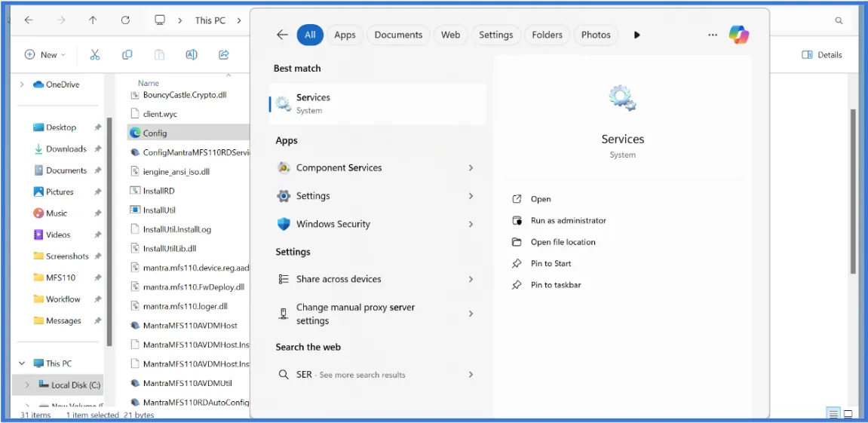Click the Explorer navigation pane scrollbar
The width and height of the screenshot is (868, 423).
coord(109,232)
